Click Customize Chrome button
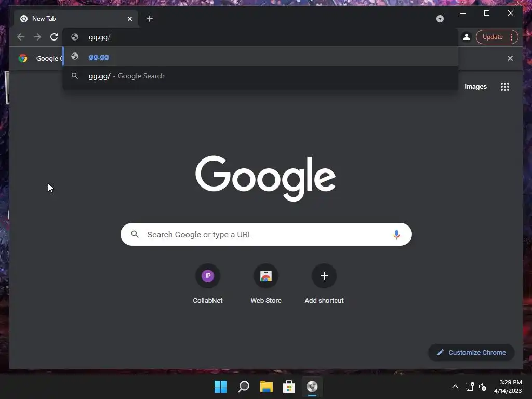The image size is (532, 399). point(472,353)
